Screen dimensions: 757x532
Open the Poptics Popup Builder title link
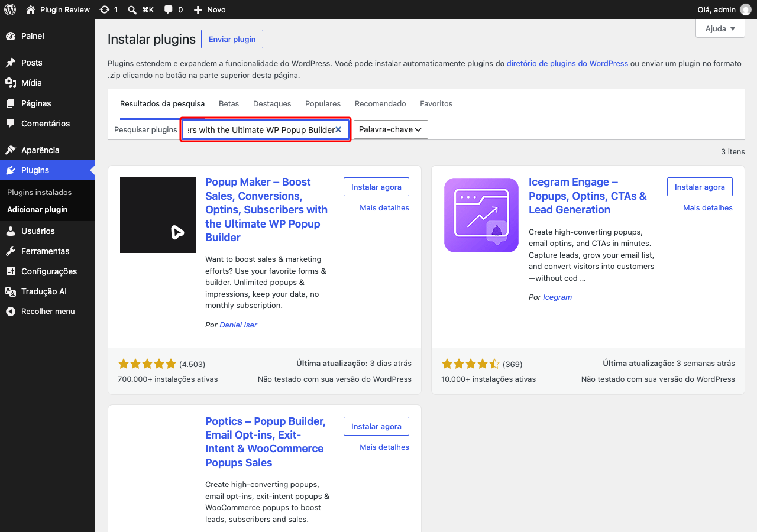pos(266,442)
